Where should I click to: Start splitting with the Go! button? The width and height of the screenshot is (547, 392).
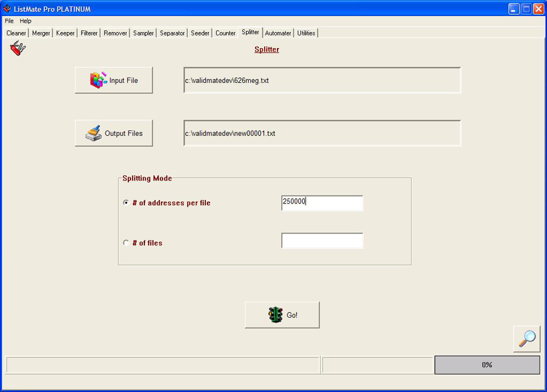coord(282,315)
